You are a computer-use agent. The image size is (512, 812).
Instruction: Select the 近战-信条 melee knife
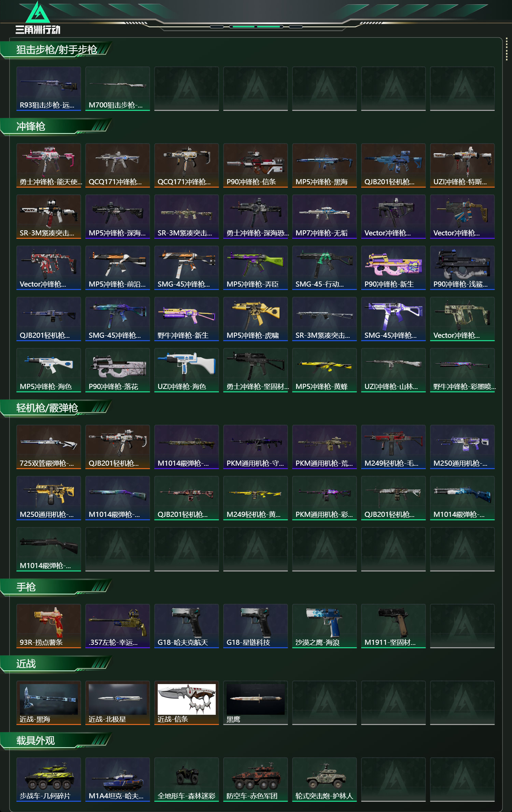pos(187,703)
